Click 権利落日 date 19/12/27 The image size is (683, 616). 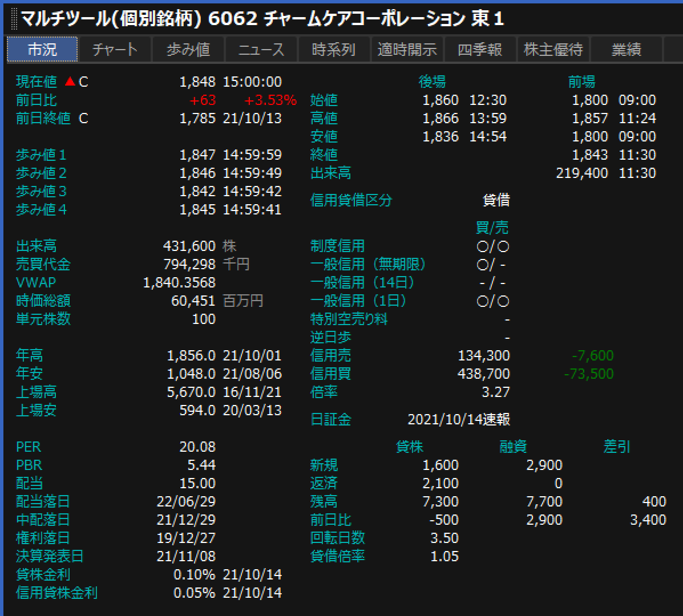tap(186, 538)
